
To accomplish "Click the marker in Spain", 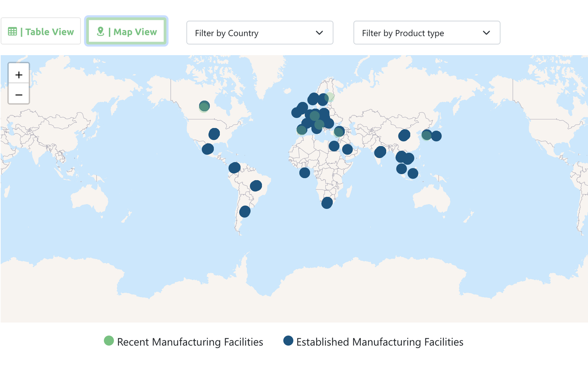I will click(302, 129).
